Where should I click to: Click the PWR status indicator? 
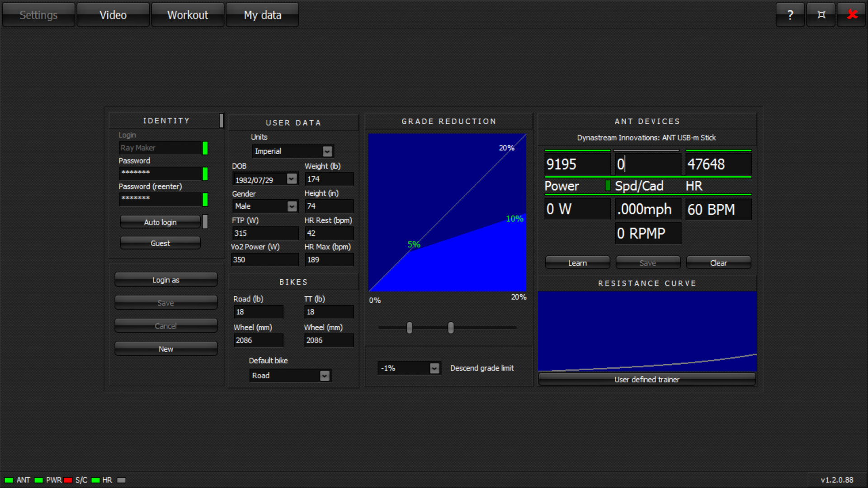point(38,480)
